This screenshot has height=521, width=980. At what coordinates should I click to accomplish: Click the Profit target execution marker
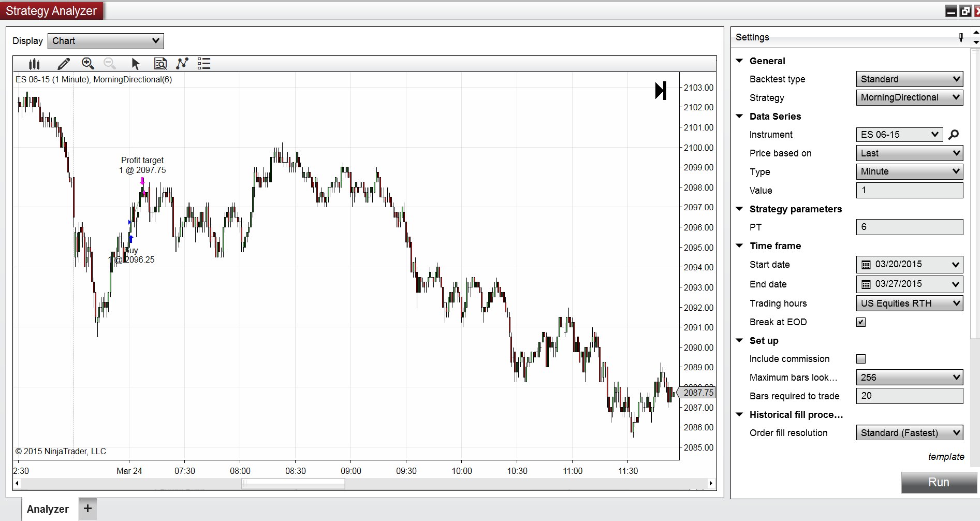click(142, 181)
